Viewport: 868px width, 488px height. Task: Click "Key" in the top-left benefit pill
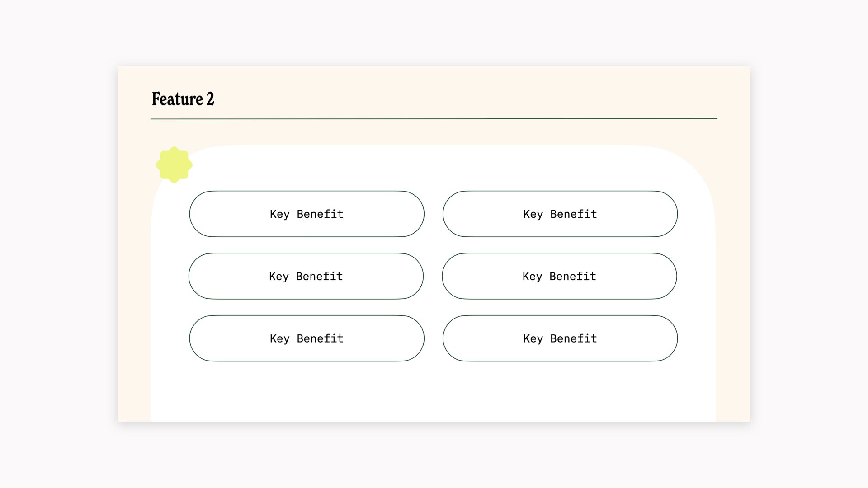(279, 214)
